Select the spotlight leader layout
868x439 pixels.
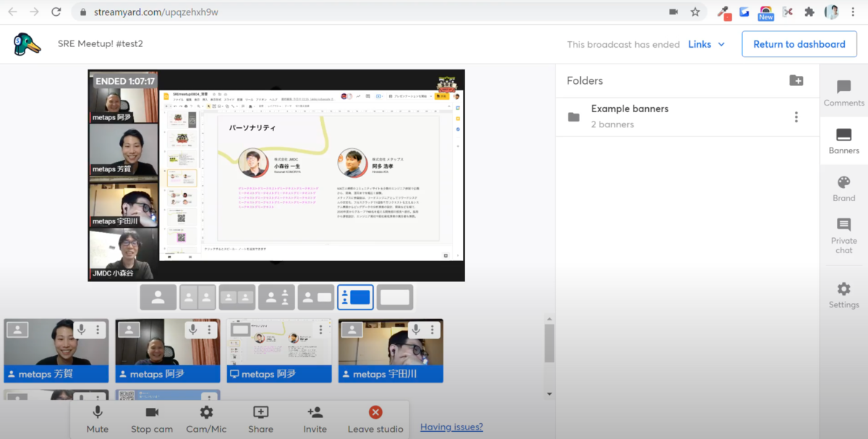(x=276, y=297)
